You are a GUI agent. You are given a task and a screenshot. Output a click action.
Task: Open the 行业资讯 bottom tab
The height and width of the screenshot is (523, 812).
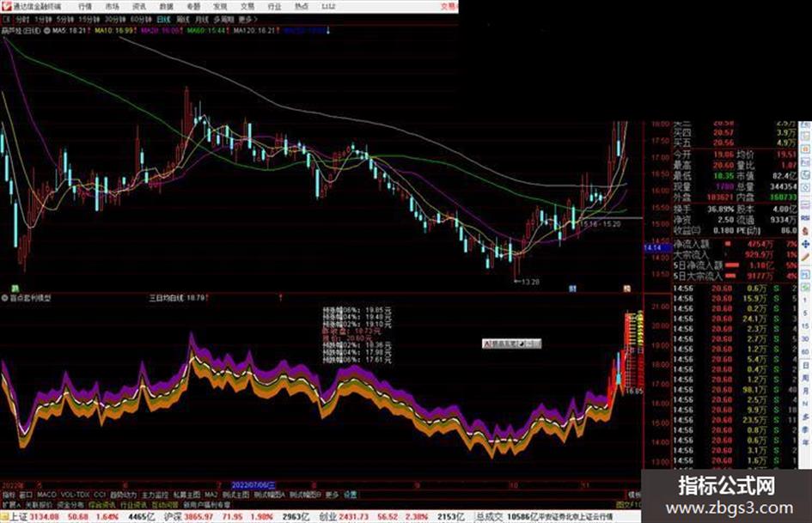133,504
